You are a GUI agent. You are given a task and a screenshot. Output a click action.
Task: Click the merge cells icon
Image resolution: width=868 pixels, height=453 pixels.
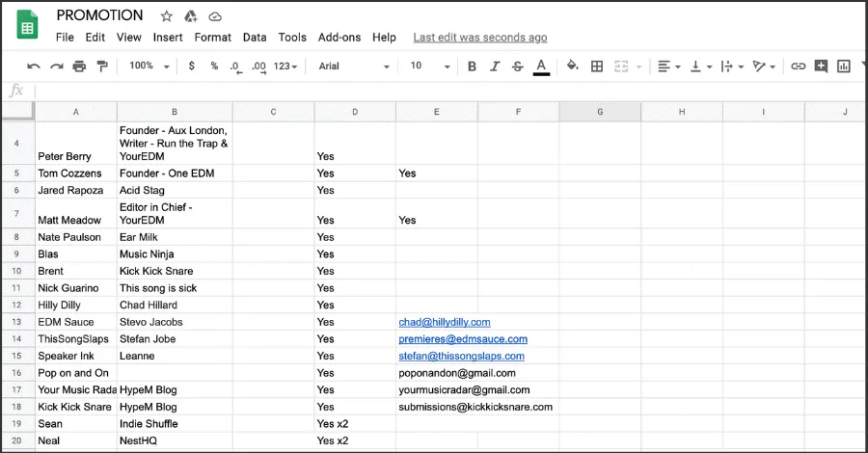coord(621,67)
